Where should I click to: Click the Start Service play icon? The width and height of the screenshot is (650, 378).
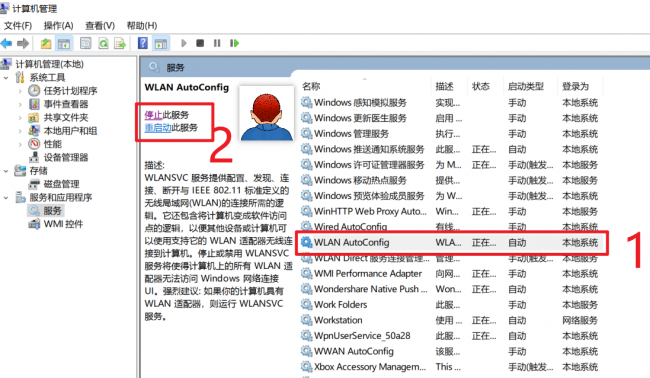tap(184, 43)
